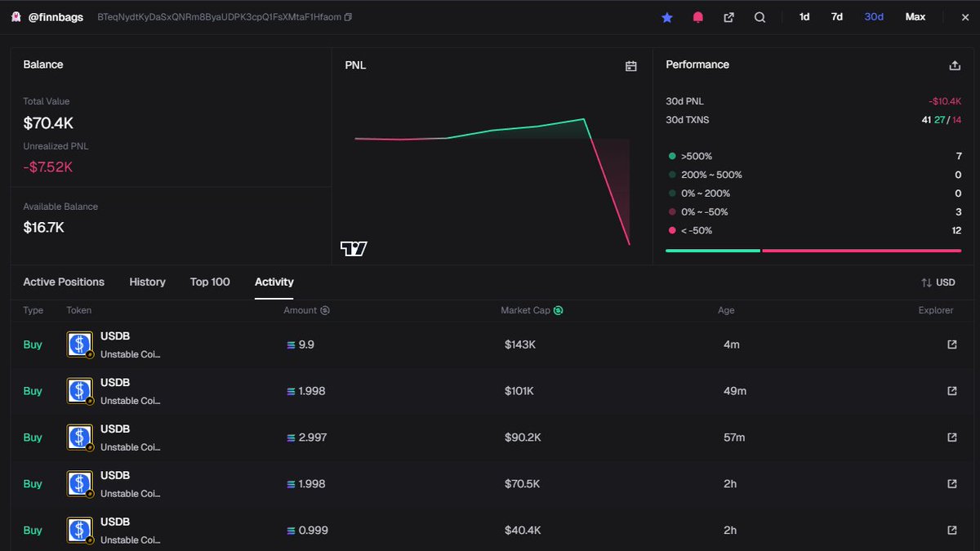Click the pink bell alert icon
The height and width of the screenshot is (551, 980).
pos(697,17)
